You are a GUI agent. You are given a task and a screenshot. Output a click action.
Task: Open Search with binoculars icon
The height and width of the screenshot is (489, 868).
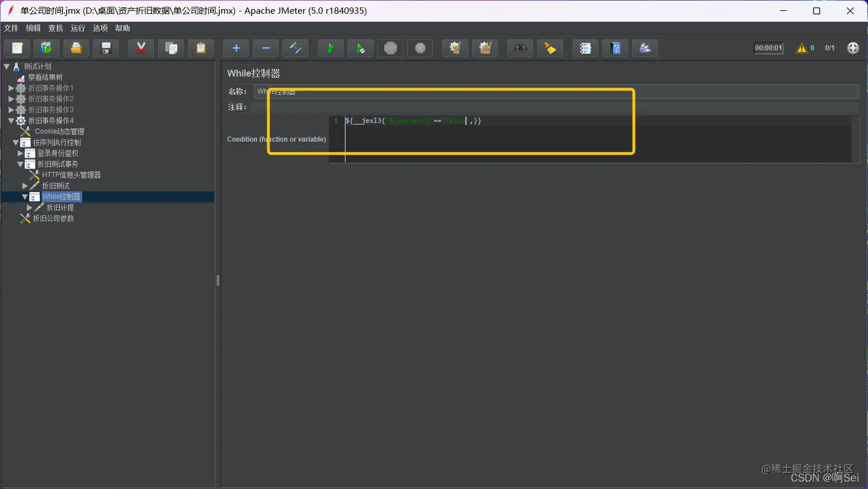point(521,48)
